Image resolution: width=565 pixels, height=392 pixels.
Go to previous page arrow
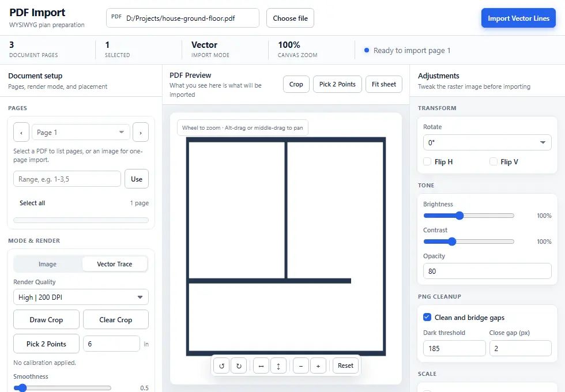pos(21,132)
